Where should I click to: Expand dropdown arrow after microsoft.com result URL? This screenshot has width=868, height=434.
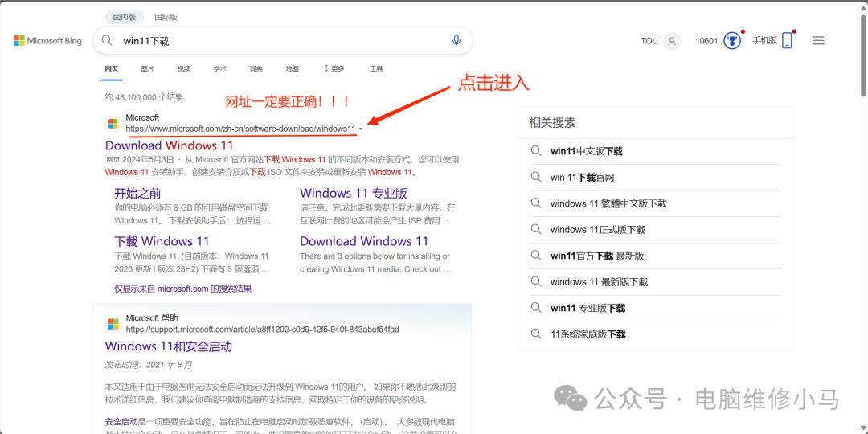pyautogui.click(x=361, y=129)
